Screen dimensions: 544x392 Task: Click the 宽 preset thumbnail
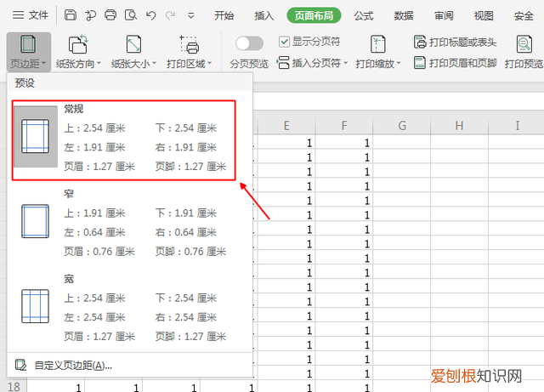(x=35, y=306)
